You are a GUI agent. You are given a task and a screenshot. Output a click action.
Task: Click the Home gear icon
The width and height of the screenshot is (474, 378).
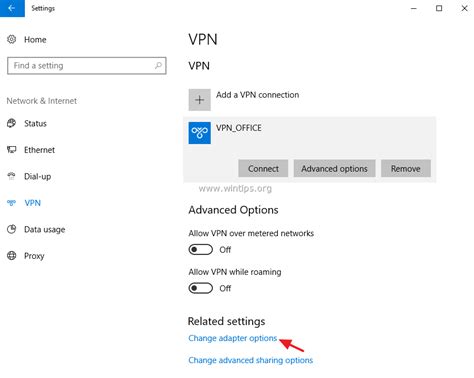click(12, 39)
